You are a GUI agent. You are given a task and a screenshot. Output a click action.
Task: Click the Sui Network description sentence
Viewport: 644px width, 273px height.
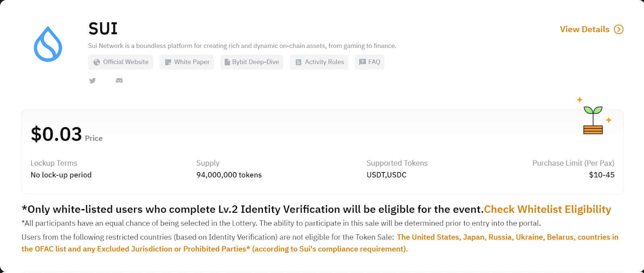click(242, 46)
